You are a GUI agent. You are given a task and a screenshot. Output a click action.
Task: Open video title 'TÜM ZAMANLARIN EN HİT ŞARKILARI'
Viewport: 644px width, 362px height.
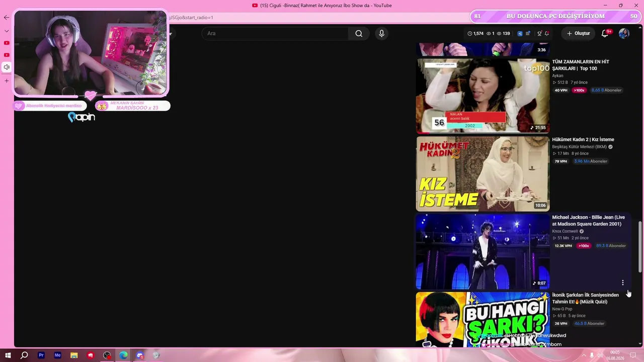pos(581,65)
